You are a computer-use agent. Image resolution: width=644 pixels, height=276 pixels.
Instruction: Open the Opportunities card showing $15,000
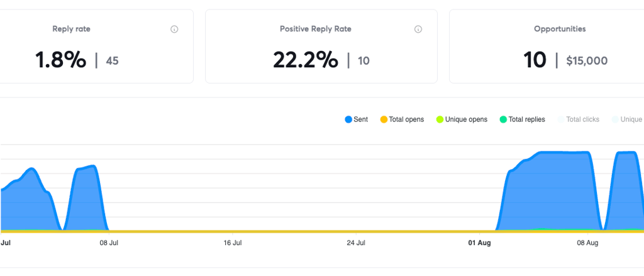point(547,46)
